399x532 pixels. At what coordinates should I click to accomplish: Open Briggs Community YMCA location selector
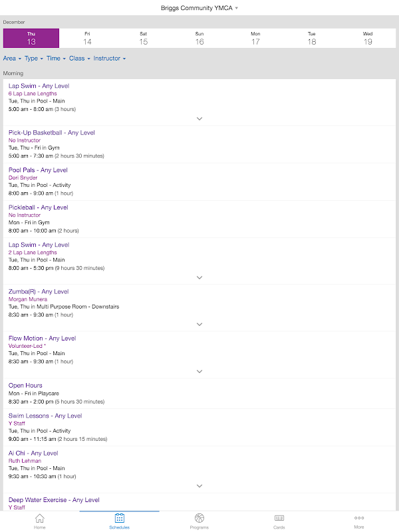tap(199, 8)
